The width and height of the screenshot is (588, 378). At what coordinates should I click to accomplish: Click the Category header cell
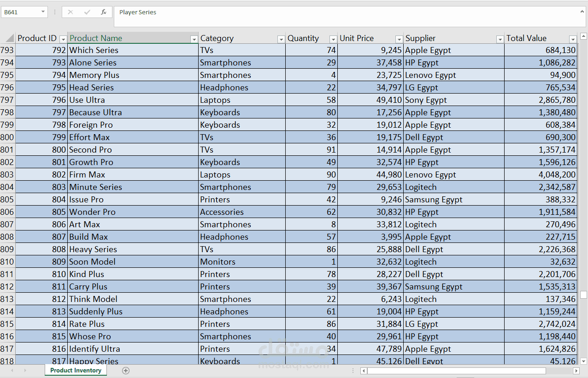pos(242,38)
